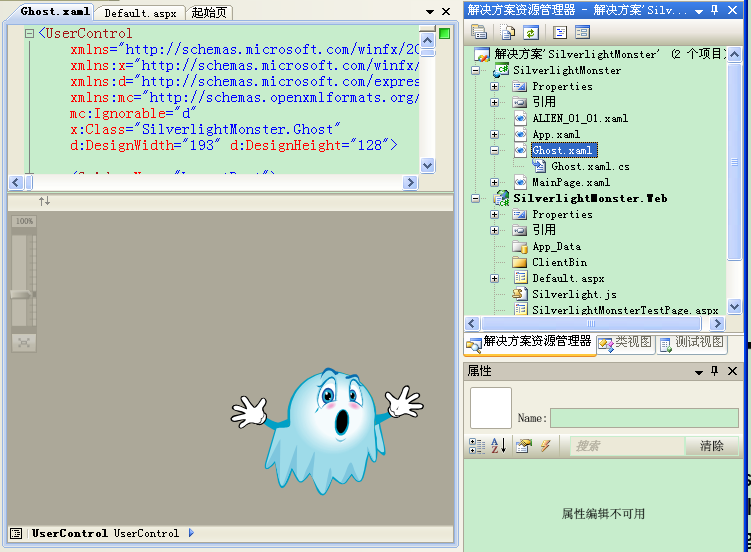This screenshot has height=552, width=751.
Task: Click document outline icon at bottom left
Action: click(x=16, y=533)
